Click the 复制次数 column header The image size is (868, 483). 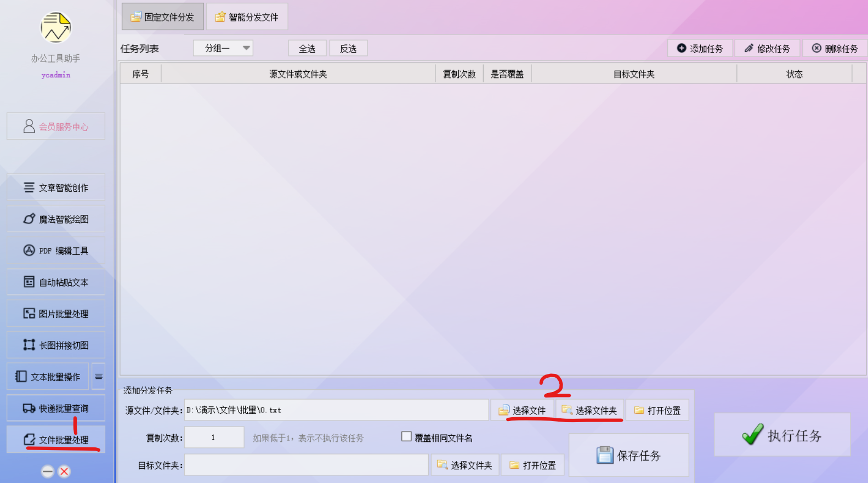(x=459, y=74)
